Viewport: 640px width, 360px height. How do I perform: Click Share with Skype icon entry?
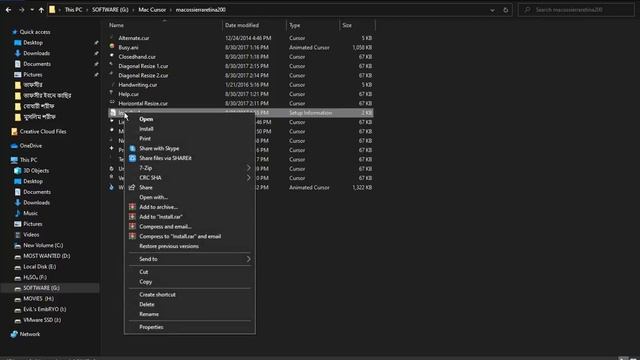pyautogui.click(x=132, y=149)
